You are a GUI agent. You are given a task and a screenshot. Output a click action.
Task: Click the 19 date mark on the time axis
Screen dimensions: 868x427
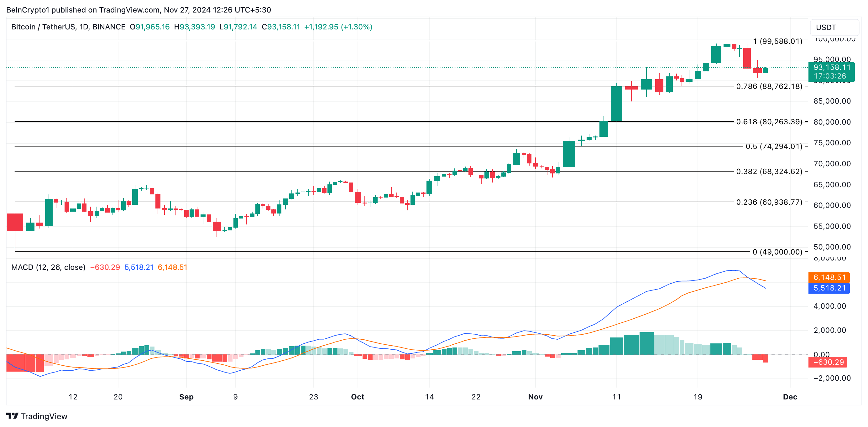(x=698, y=397)
